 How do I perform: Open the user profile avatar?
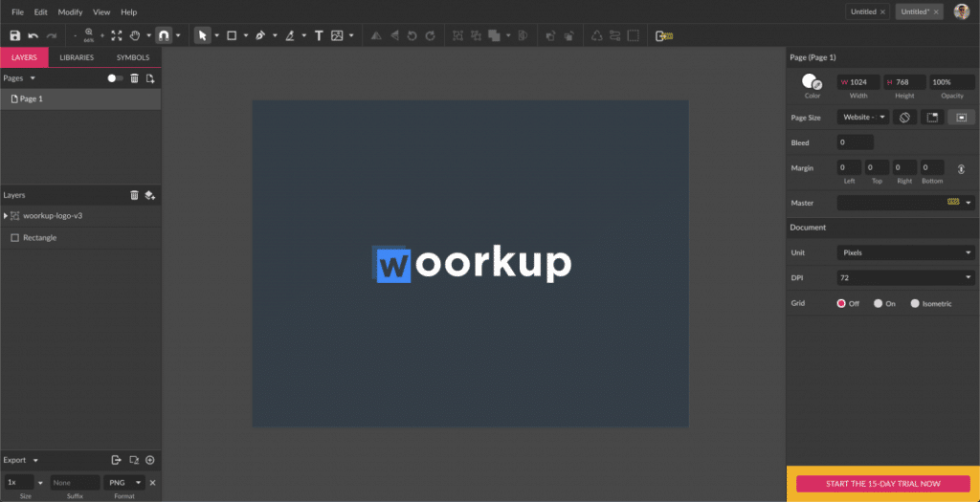pos(961,11)
